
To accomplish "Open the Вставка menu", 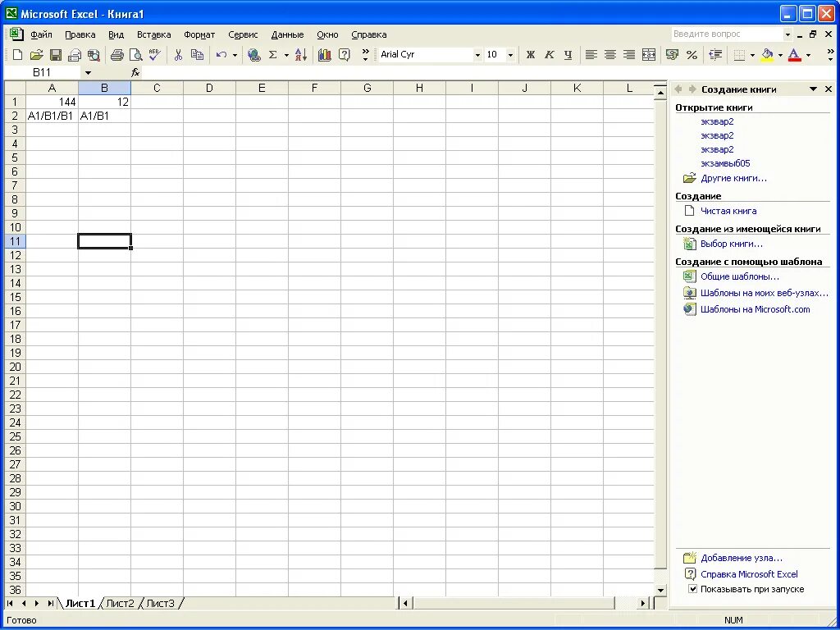I will (153, 34).
